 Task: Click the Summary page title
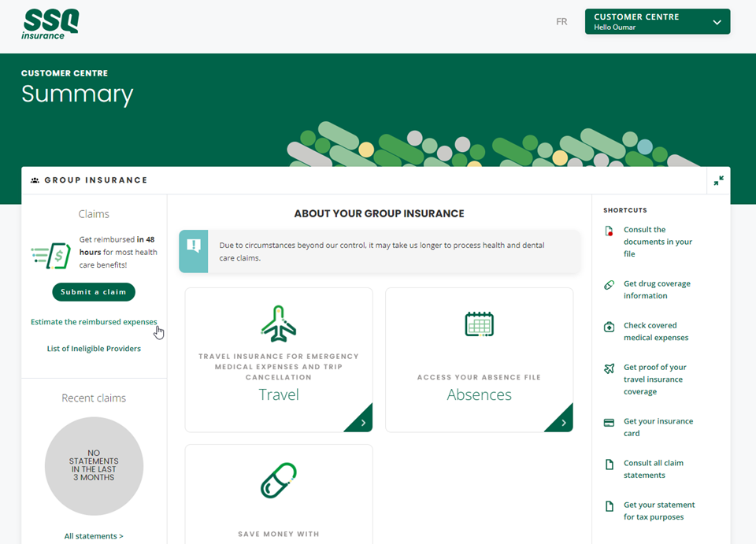[x=77, y=94]
